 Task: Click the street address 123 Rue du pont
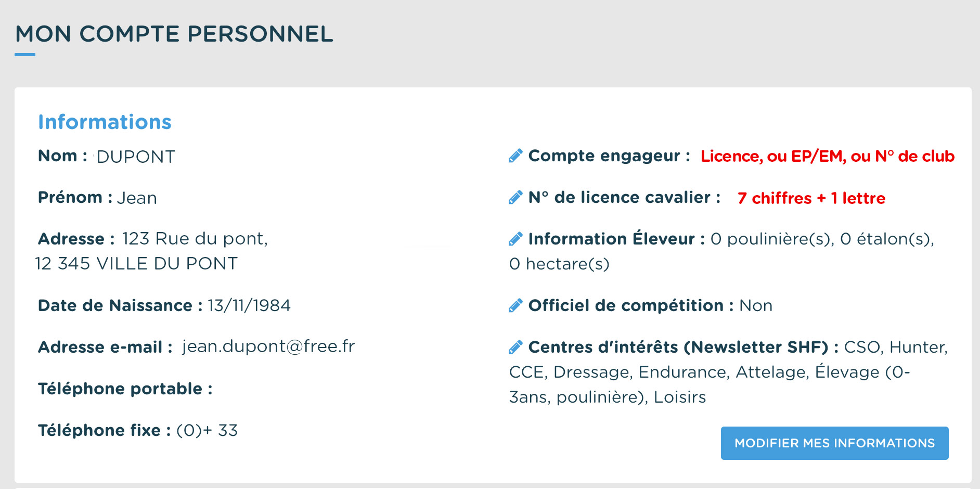click(195, 239)
